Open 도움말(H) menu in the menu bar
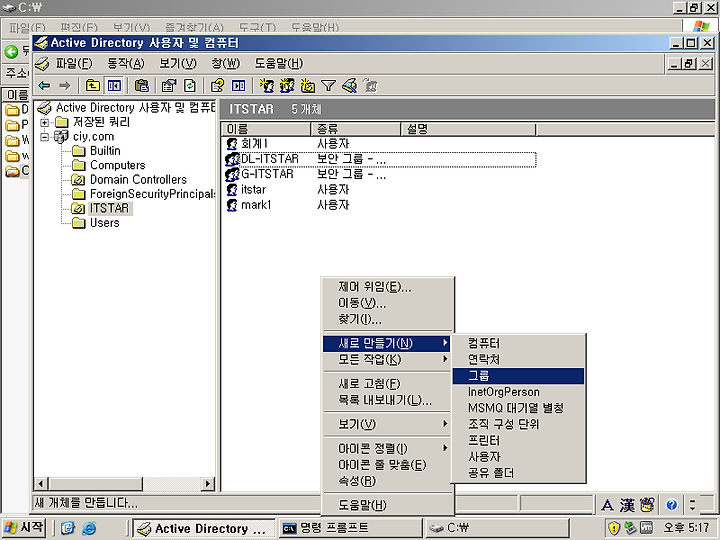 coord(279,63)
